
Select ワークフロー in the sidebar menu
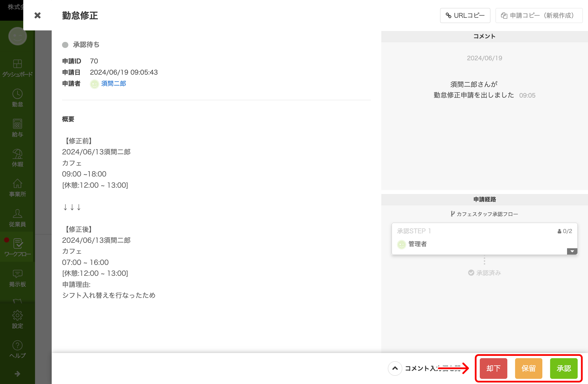coord(18,244)
